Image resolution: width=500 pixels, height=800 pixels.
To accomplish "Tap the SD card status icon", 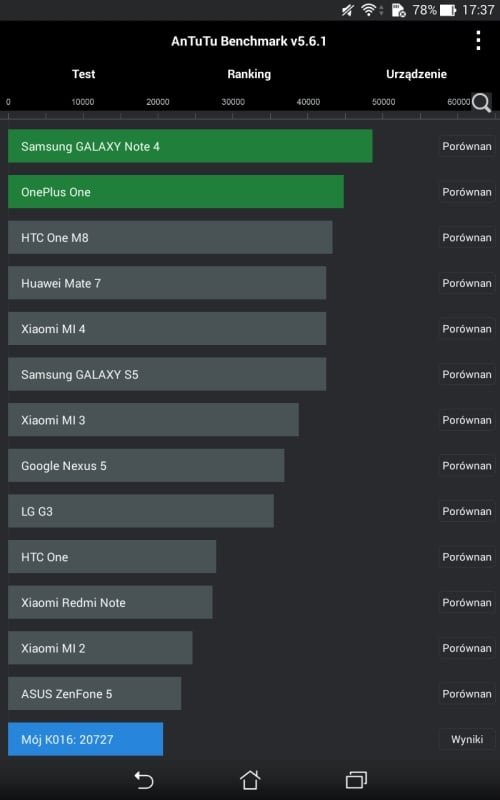I will tap(398, 10).
